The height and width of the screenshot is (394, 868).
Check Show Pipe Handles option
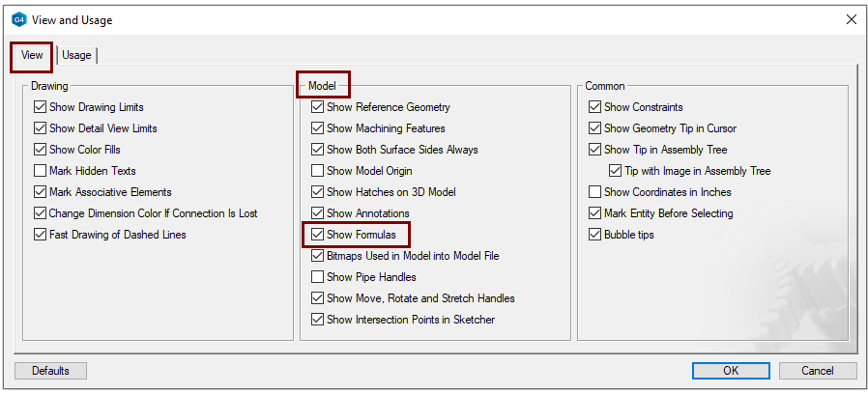(x=318, y=277)
